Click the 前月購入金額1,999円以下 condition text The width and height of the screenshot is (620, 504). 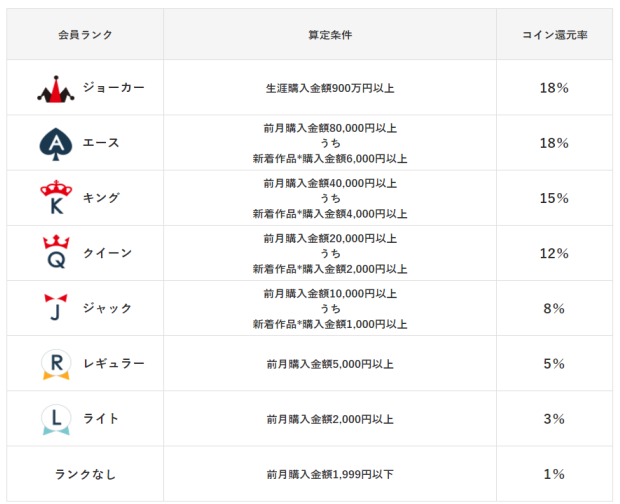(330, 474)
